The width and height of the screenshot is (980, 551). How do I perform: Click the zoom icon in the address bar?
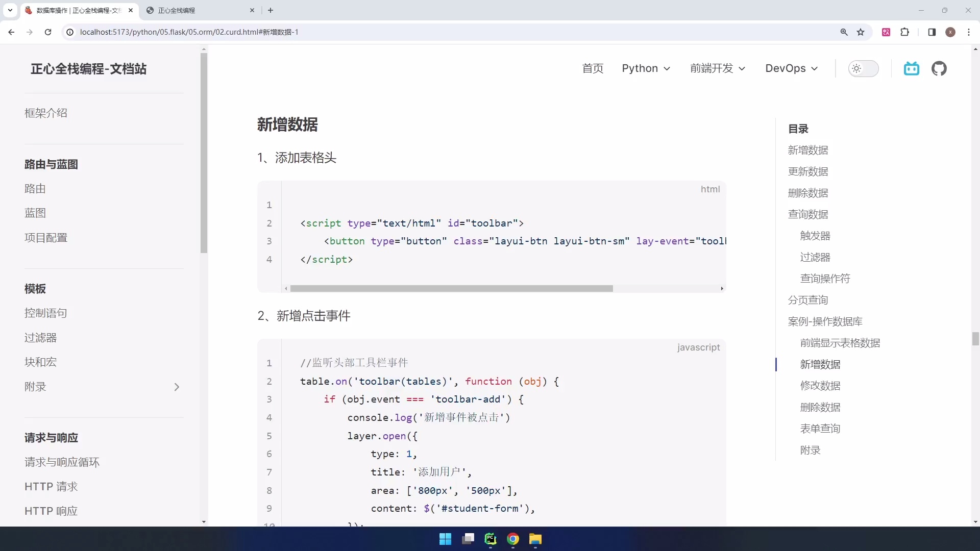pos(844,32)
